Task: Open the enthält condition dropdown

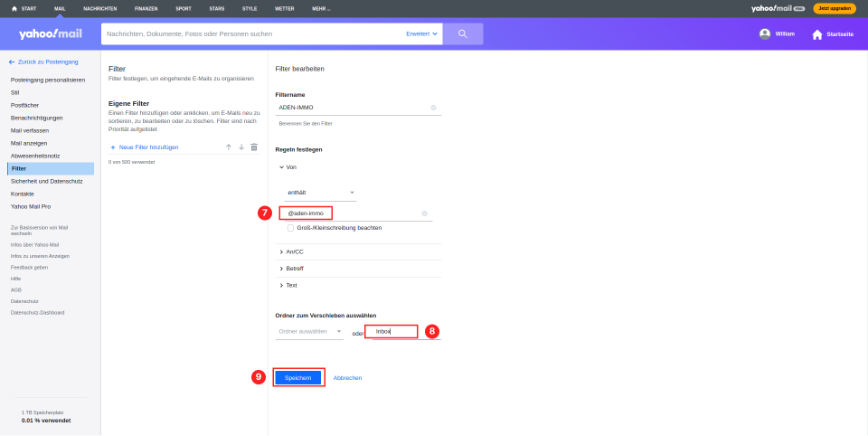Action: [x=320, y=193]
